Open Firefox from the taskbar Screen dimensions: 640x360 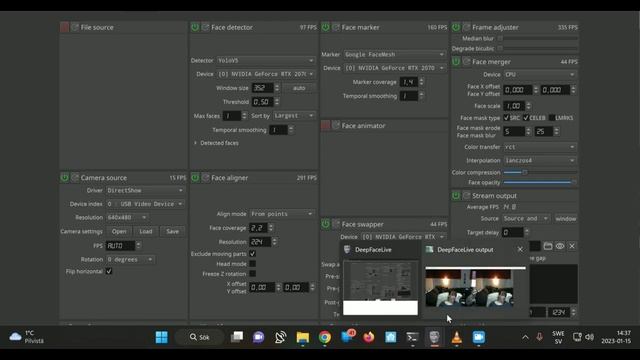(369, 337)
